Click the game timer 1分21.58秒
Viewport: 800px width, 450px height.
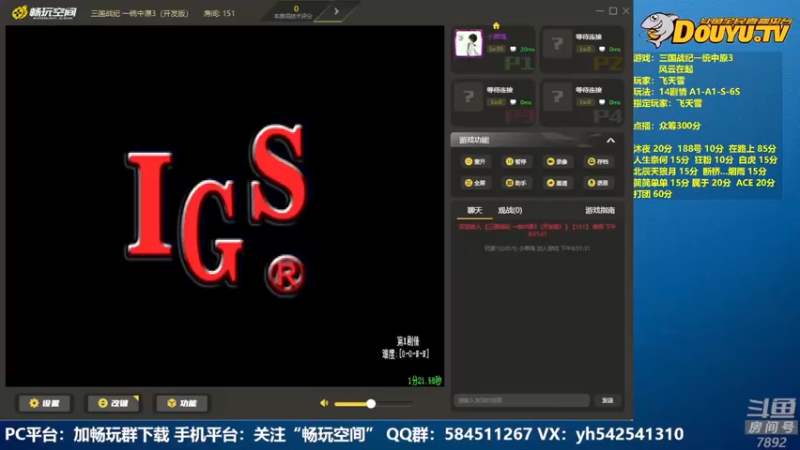point(424,381)
